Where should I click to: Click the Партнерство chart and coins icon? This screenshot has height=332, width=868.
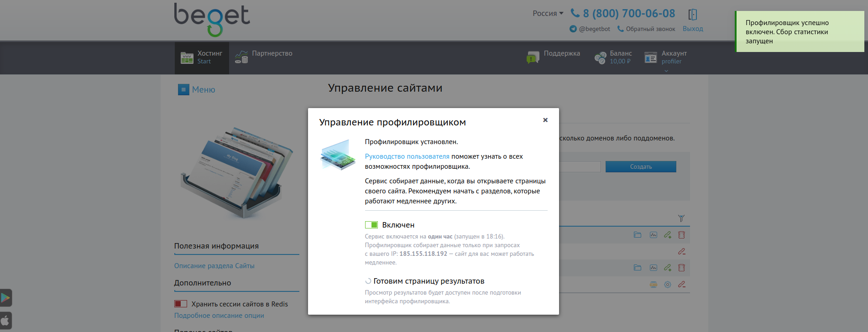241,57
